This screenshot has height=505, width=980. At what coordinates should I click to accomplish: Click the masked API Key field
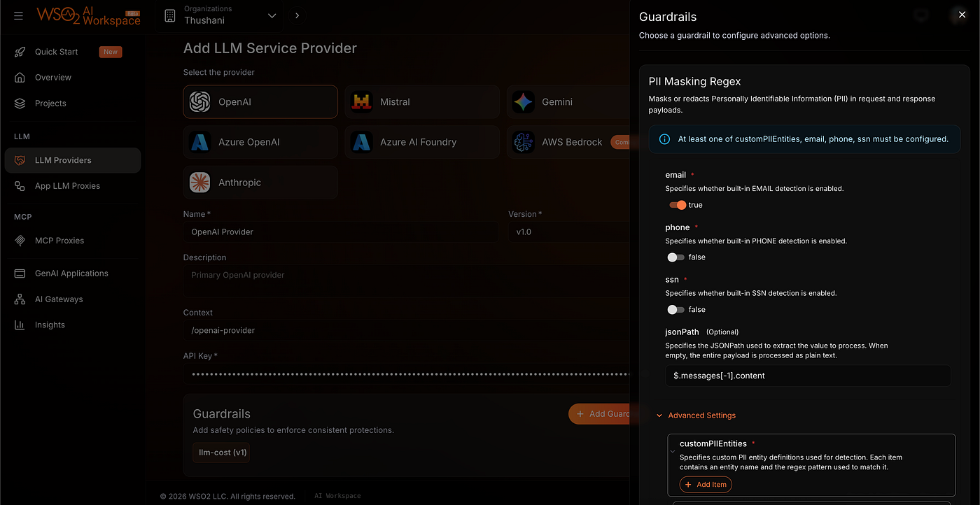[407, 374]
